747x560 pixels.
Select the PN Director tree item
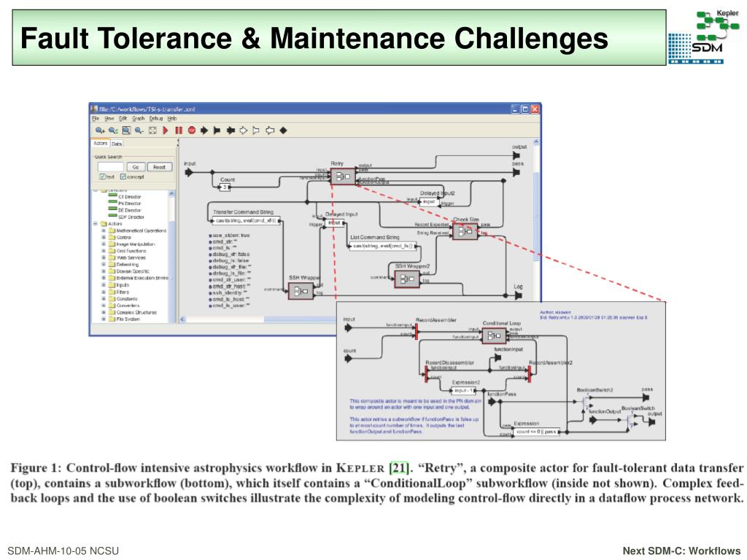(x=125, y=203)
